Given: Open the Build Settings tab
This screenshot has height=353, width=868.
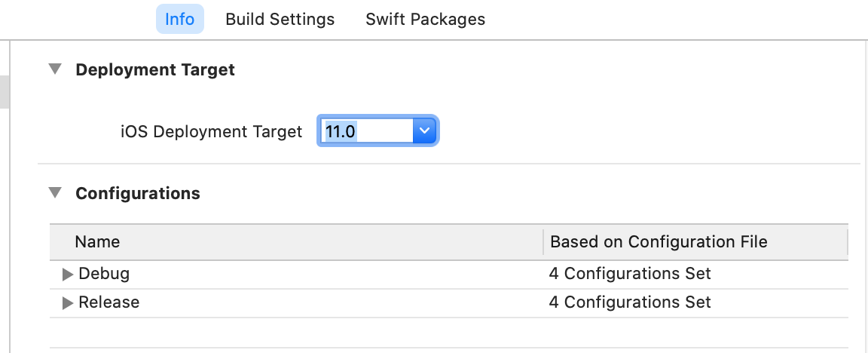Looking at the screenshot, I should (x=280, y=19).
